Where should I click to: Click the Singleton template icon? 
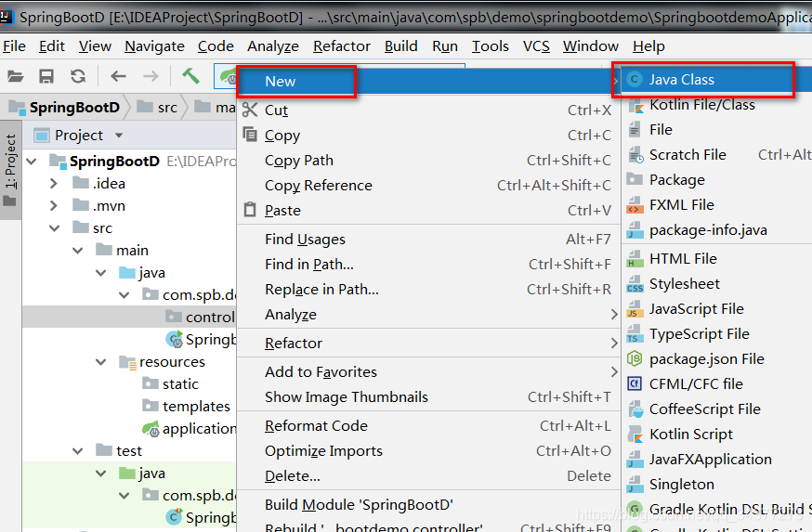[635, 484]
